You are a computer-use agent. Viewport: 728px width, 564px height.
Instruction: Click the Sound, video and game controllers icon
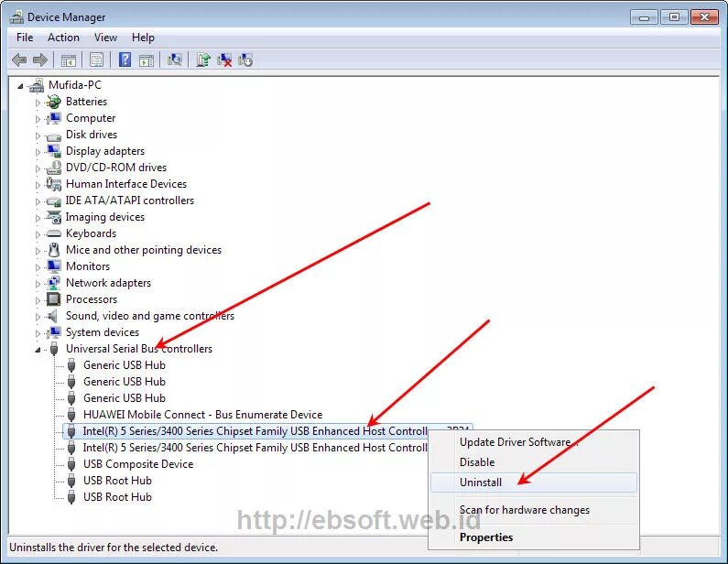coord(53,316)
